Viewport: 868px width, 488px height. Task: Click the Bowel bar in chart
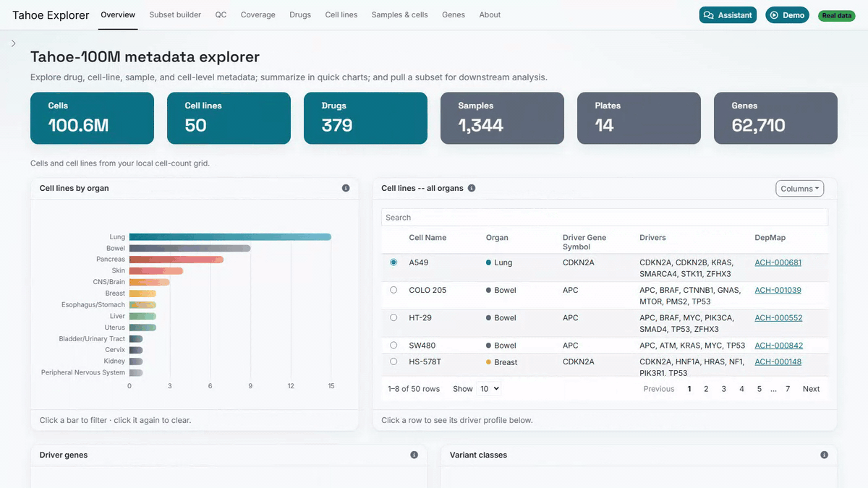click(x=190, y=248)
